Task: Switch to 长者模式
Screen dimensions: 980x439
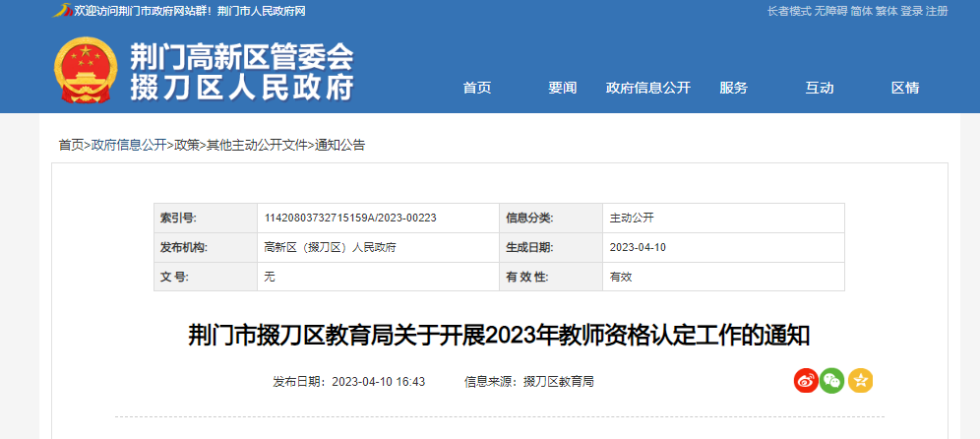Action: point(789,11)
